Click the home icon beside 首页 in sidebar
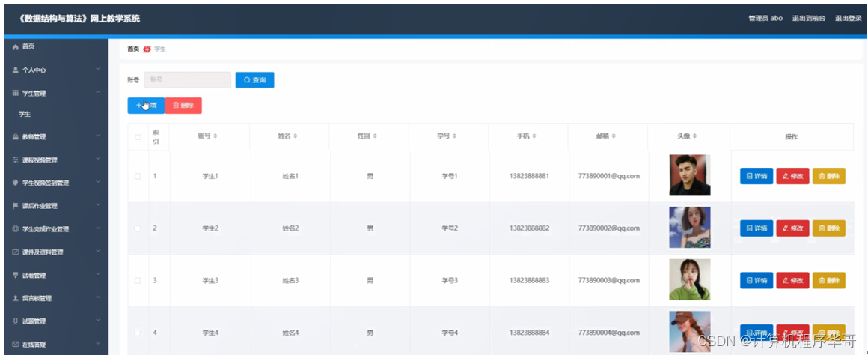The image size is (868, 355). coord(16,47)
